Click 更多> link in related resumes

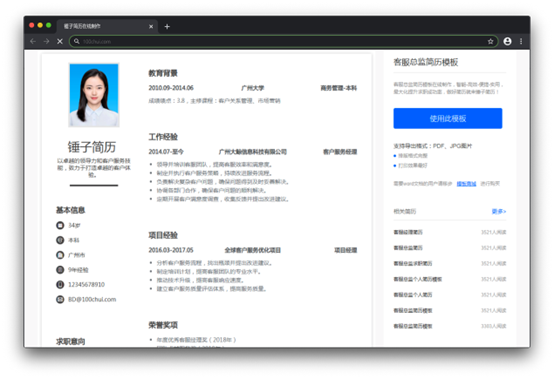coord(499,211)
